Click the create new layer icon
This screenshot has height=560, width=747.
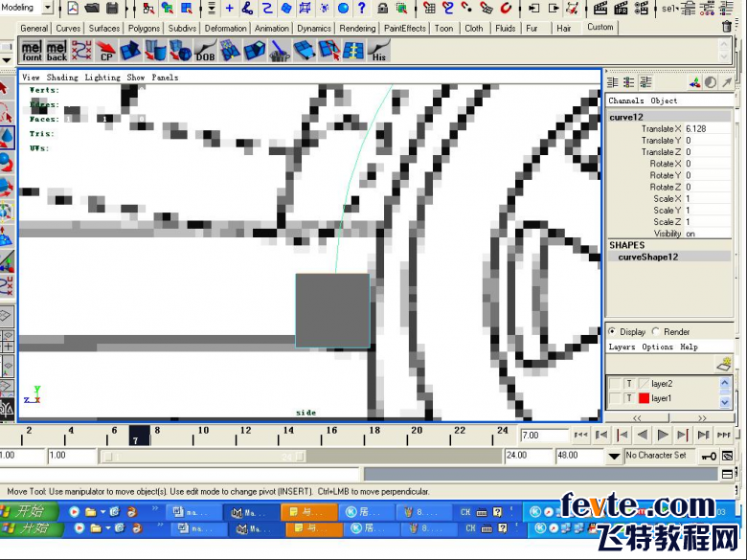pyautogui.click(x=724, y=364)
